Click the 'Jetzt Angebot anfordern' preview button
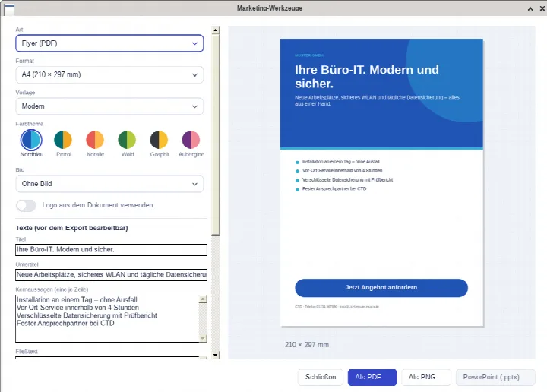The height and width of the screenshot is (392, 547). [x=381, y=288]
